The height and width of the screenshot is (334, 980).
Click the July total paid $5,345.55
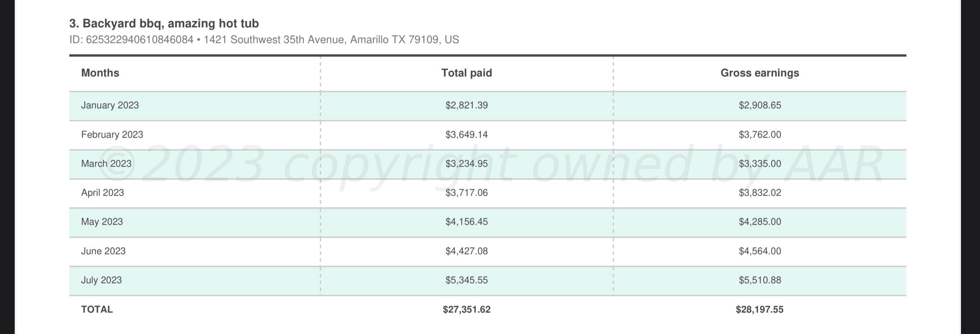466,280
